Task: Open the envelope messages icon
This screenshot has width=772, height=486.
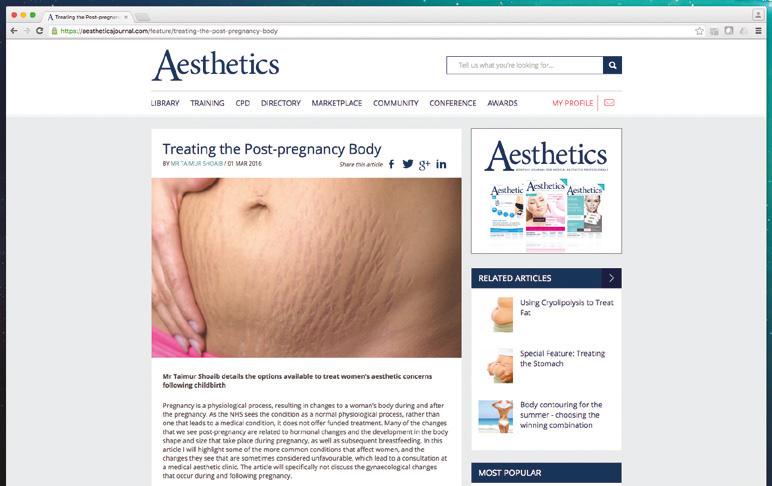Action: point(610,102)
